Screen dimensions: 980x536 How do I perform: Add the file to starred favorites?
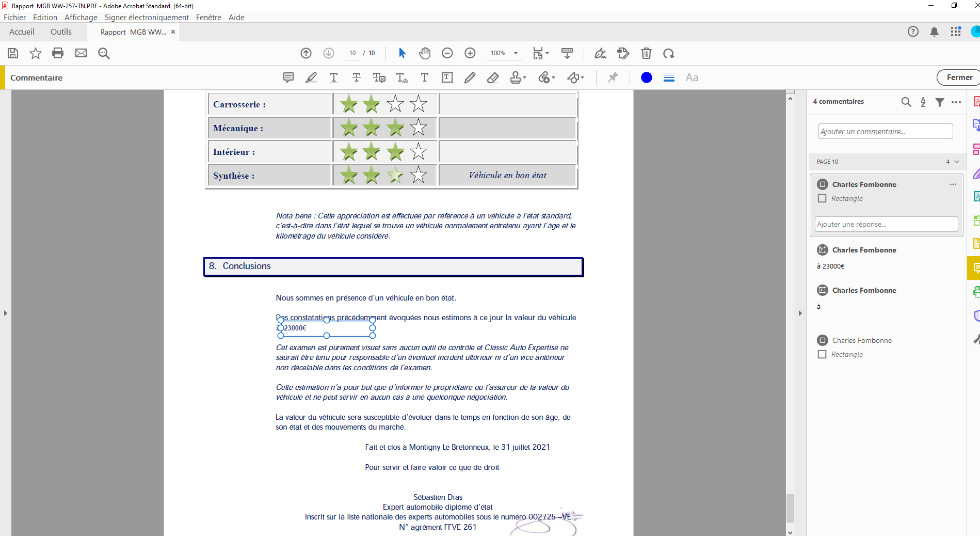[x=36, y=53]
